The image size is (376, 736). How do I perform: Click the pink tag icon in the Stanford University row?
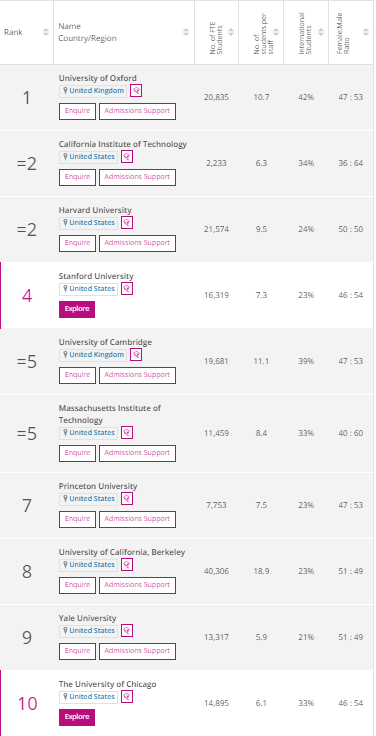127,289
